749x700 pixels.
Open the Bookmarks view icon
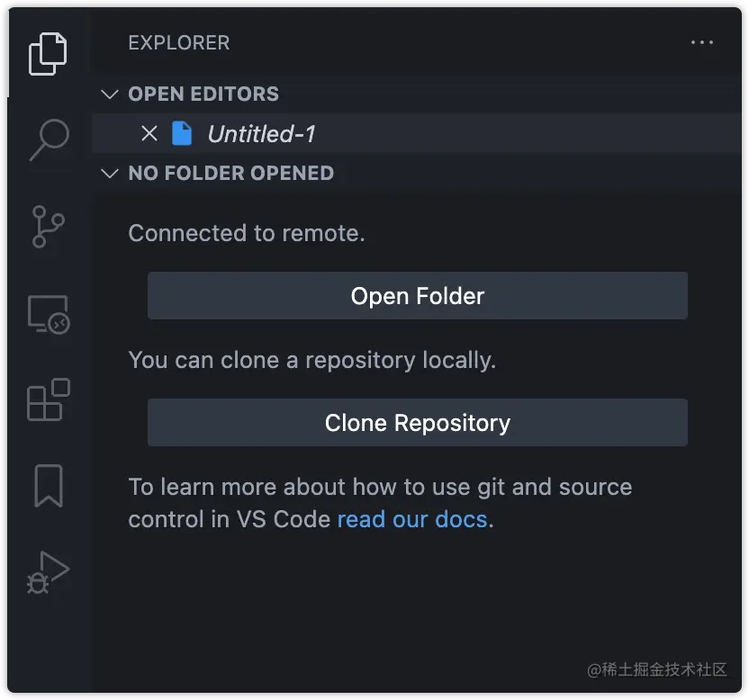(x=49, y=486)
